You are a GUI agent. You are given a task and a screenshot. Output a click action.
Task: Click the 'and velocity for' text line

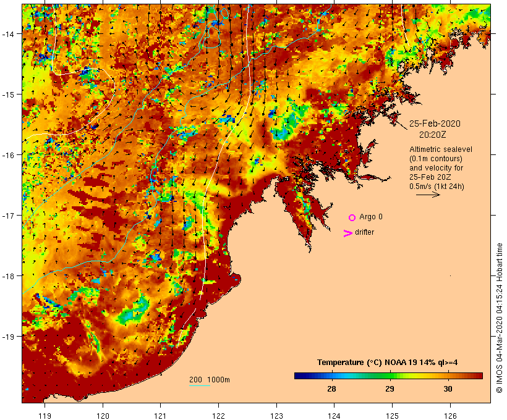[x=436, y=168]
